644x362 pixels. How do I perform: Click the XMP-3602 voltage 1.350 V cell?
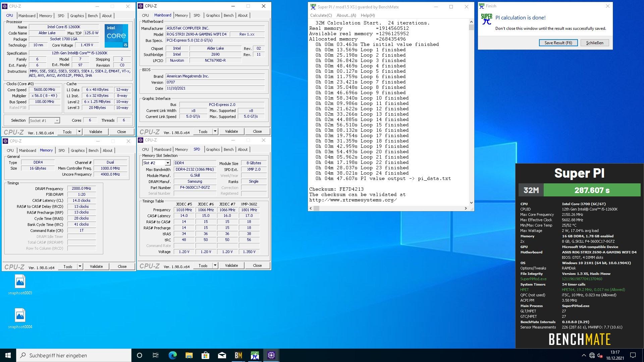[249, 252]
